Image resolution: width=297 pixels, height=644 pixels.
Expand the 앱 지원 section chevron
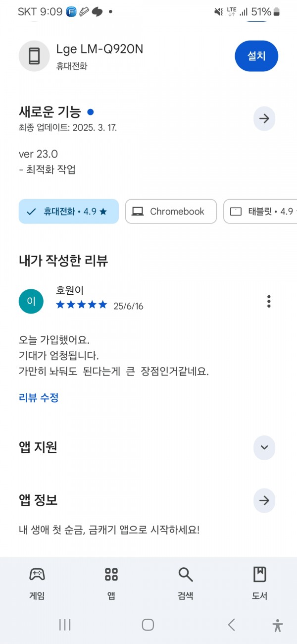click(x=264, y=447)
